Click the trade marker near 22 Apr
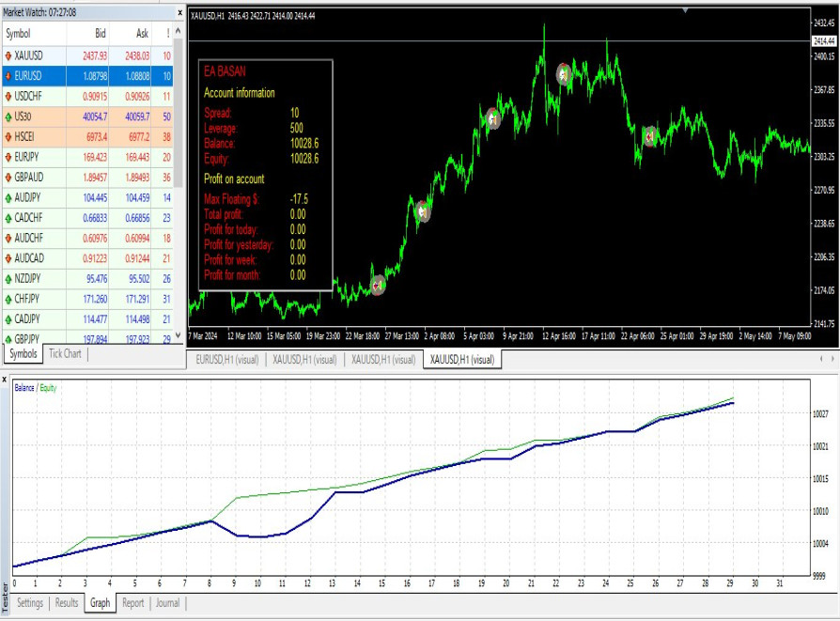Image resolution: width=840 pixels, height=621 pixels. pos(650,136)
